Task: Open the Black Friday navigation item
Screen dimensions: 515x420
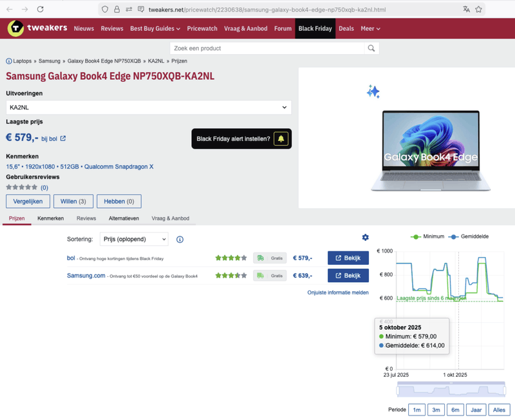Action: [315, 28]
